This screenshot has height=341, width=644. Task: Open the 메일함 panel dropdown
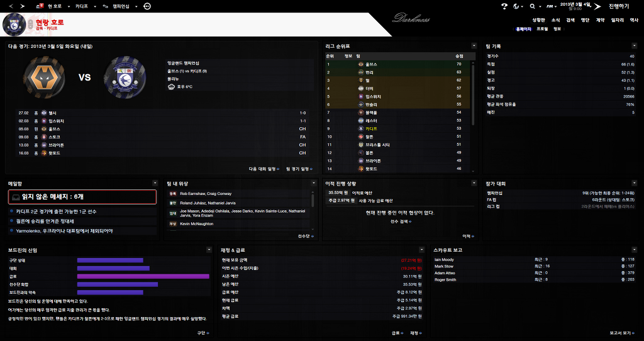[x=155, y=183]
